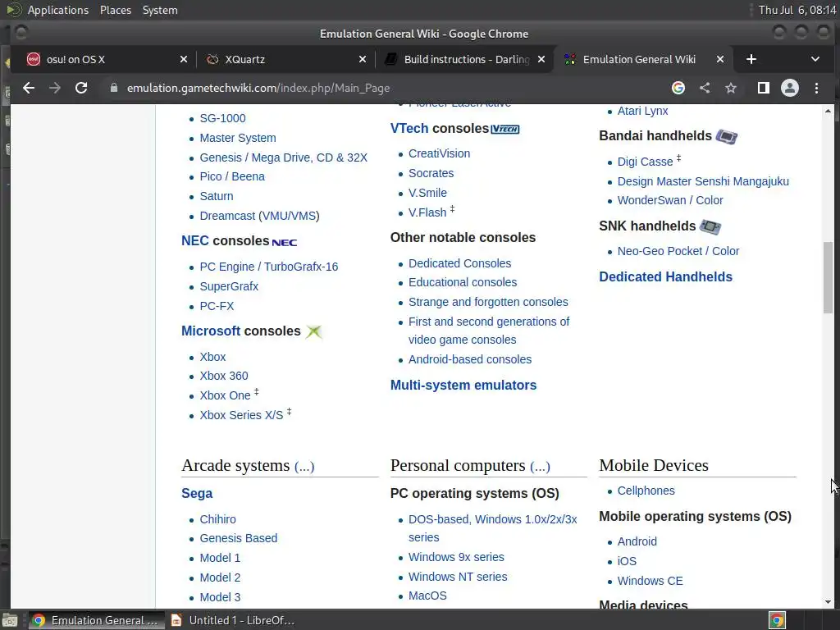Open the Chrome three-dot menu
840x630 pixels.
pyautogui.click(x=816, y=88)
